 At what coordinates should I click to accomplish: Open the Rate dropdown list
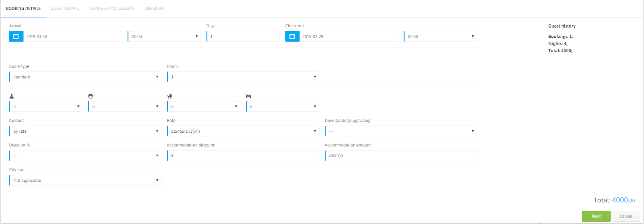click(x=243, y=132)
